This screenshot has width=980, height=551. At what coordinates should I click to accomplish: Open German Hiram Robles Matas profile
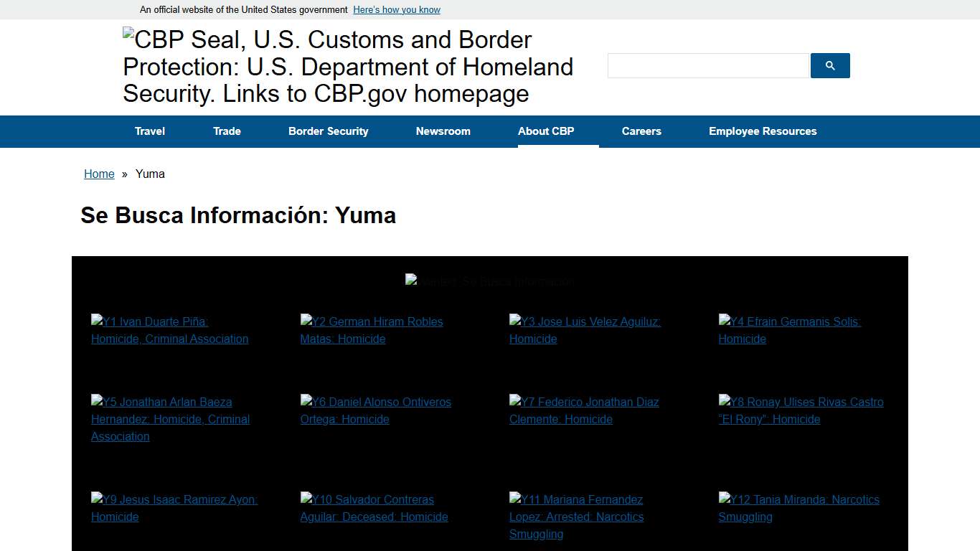(372, 330)
